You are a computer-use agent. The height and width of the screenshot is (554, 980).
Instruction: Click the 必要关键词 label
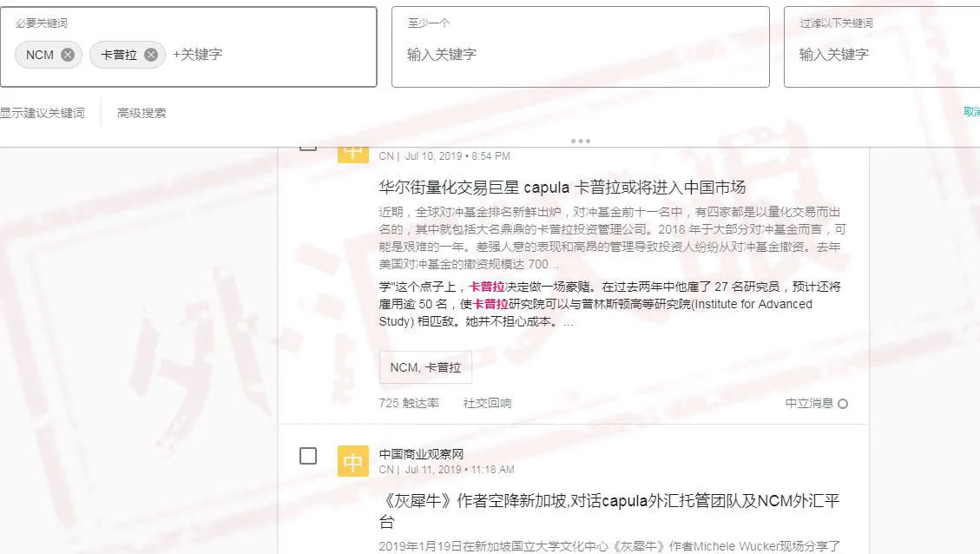pyautogui.click(x=42, y=23)
